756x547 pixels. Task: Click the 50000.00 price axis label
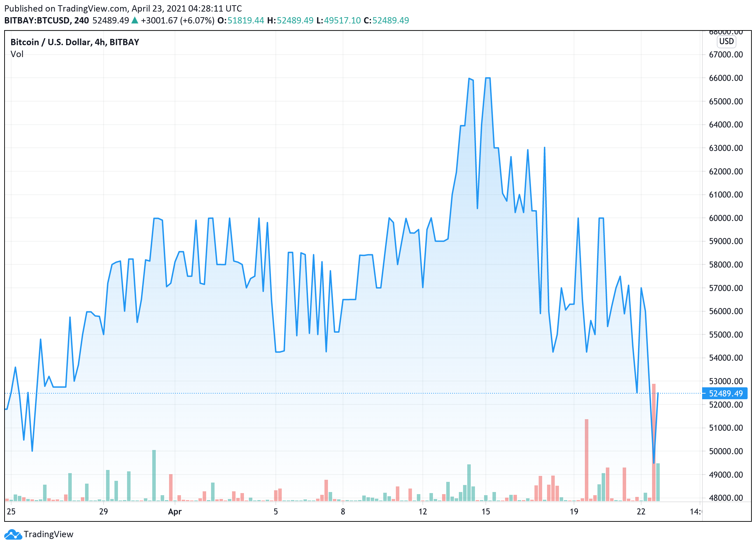coord(726,451)
